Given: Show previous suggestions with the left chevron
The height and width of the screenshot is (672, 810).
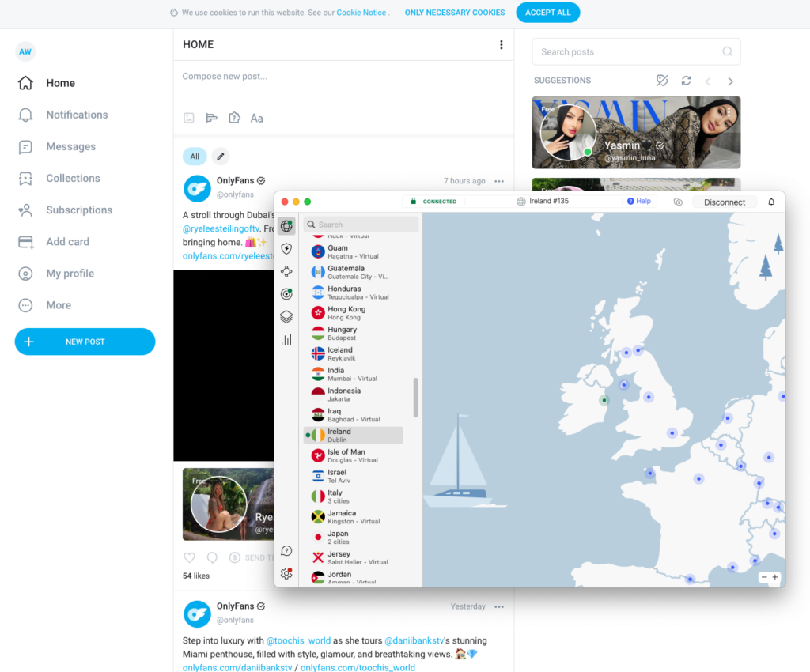Looking at the screenshot, I should (708, 81).
